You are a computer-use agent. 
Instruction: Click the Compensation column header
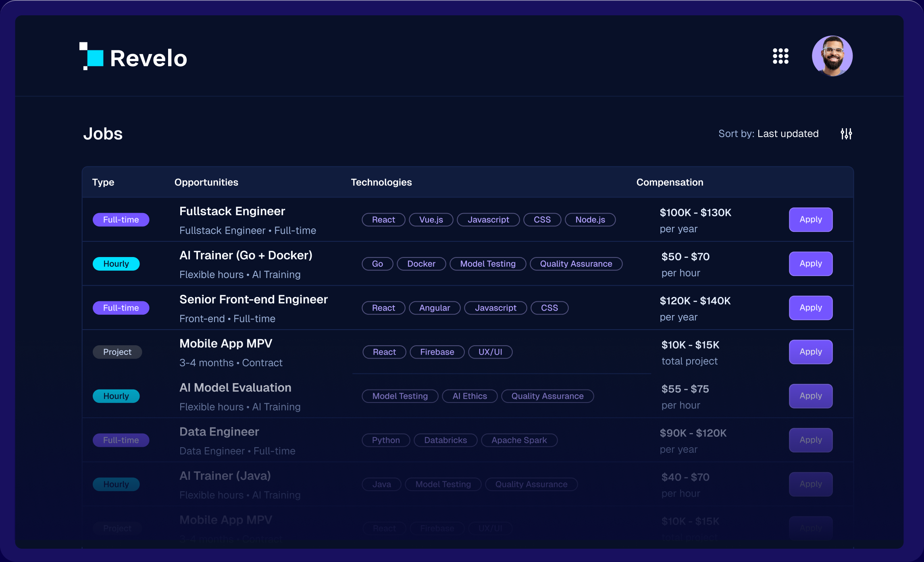pos(670,182)
